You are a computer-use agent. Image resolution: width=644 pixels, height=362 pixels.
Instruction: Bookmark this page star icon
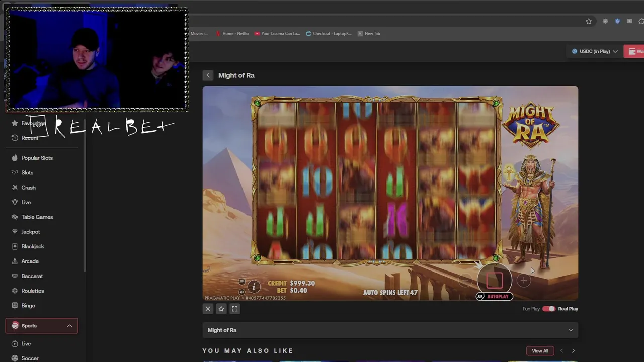coord(589,21)
